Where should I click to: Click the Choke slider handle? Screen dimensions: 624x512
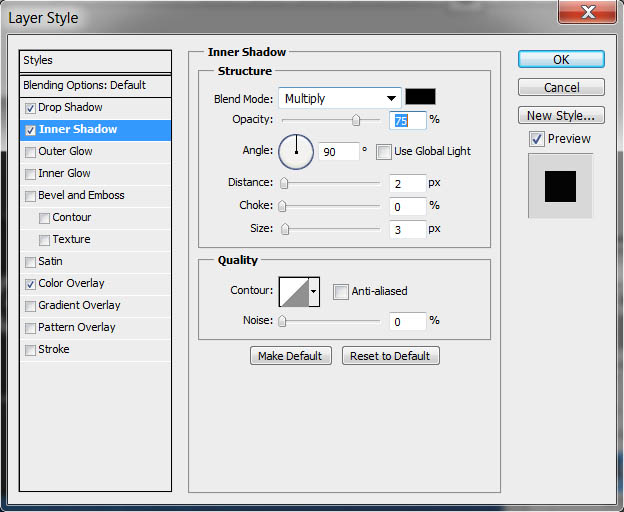(x=282, y=206)
